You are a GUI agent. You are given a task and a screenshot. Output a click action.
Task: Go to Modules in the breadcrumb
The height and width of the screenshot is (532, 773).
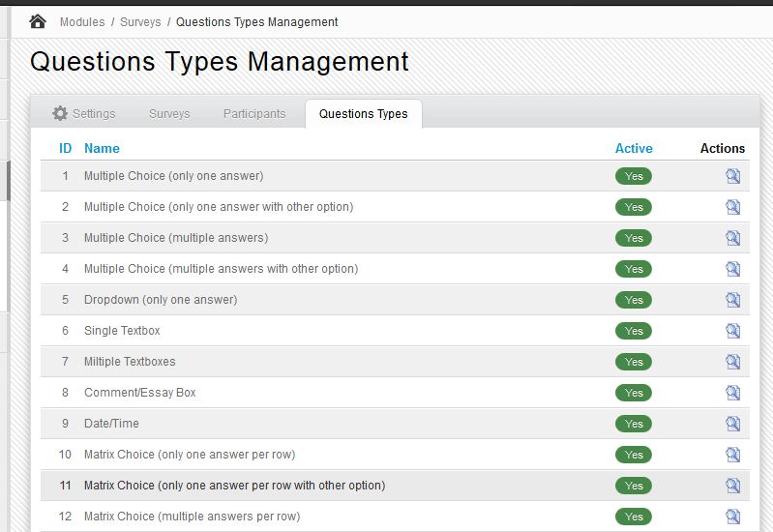tap(82, 21)
